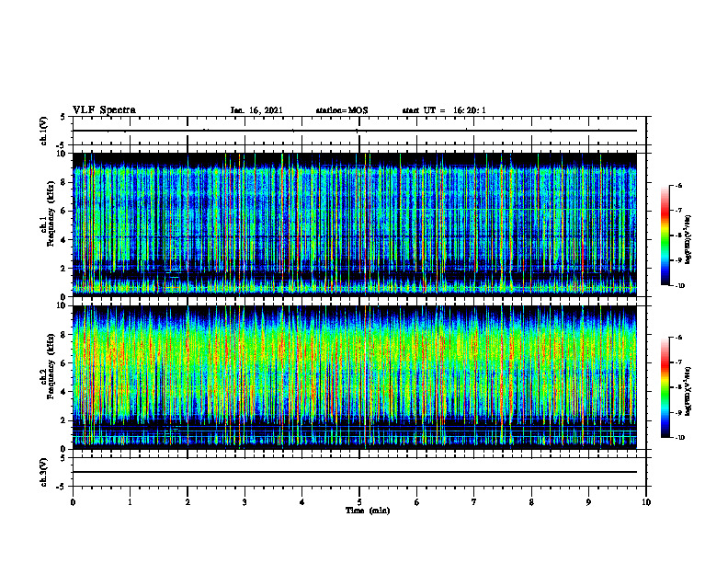Click inside the ch.2 spectrogram panel
Viewport: 728px width, 563px height.
coord(354,377)
